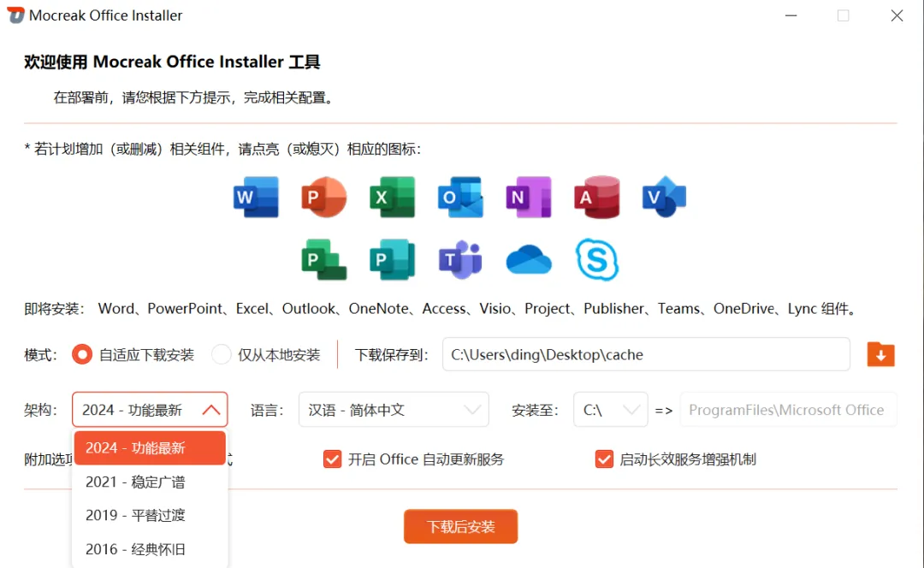This screenshot has width=924, height=568.
Task: Choose 2019 - 平替过渡 from list
Action: tap(150, 516)
